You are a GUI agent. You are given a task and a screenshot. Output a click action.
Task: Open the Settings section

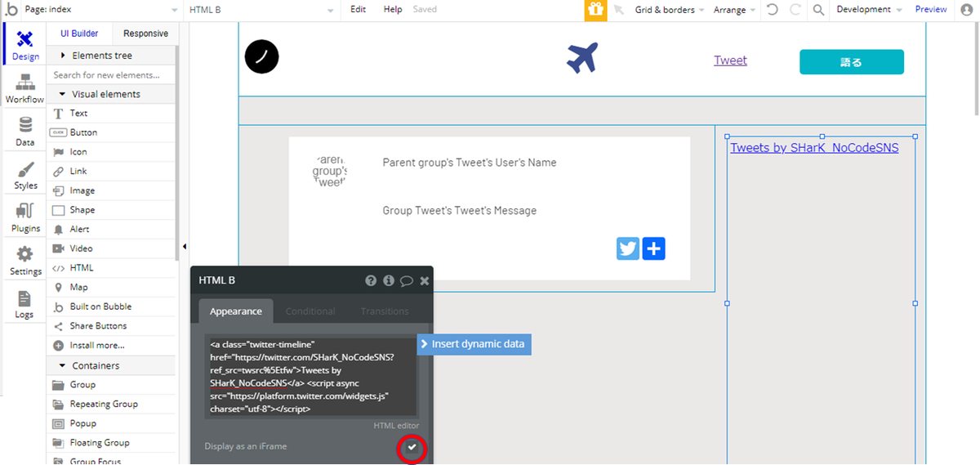point(25,261)
